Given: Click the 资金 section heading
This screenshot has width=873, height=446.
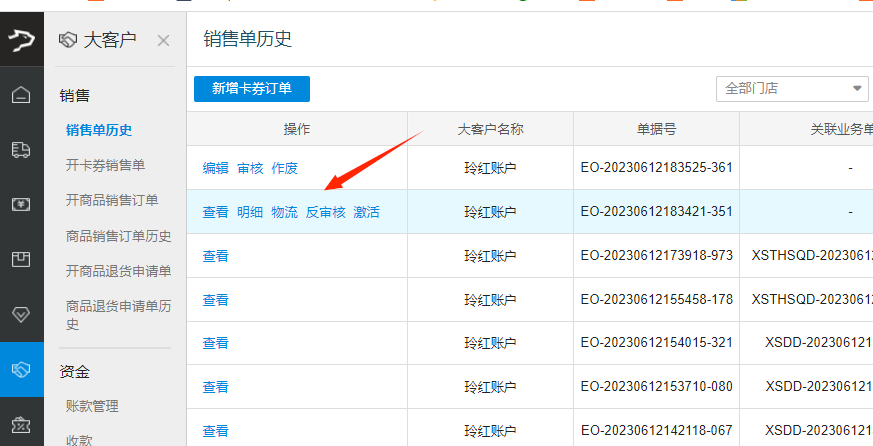Looking at the screenshot, I should coord(75,372).
